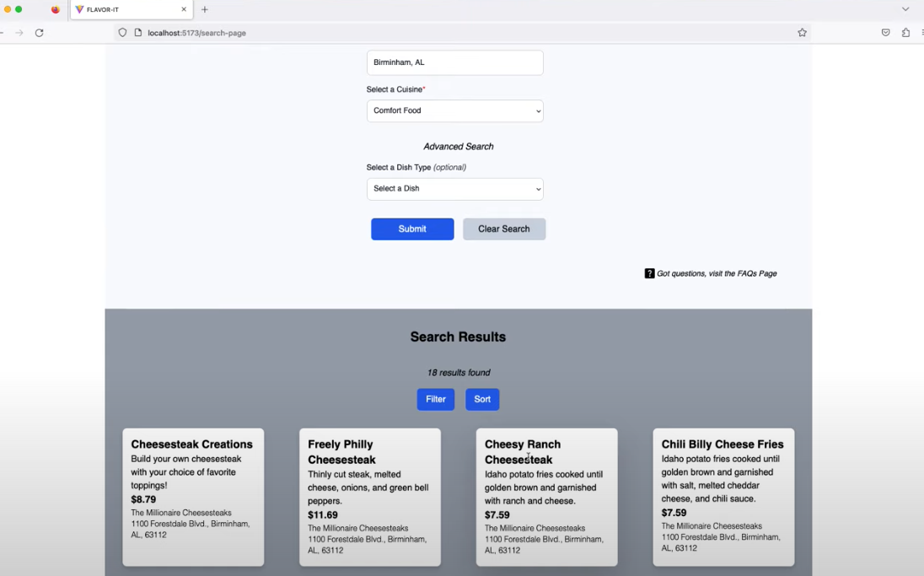The width and height of the screenshot is (924, 576).
Task: Open the Comfort Food cuisine dropdown
Action: pos(455,110)
